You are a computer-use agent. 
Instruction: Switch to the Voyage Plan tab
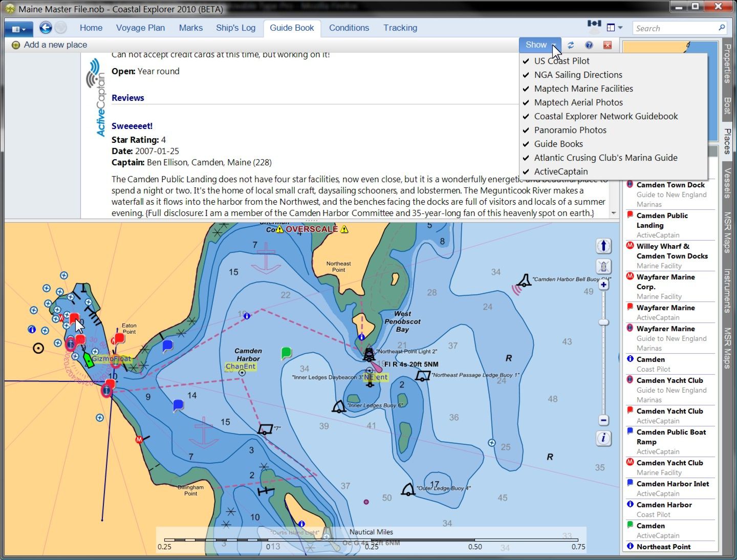pyautogui.click(x=141, y=28)
